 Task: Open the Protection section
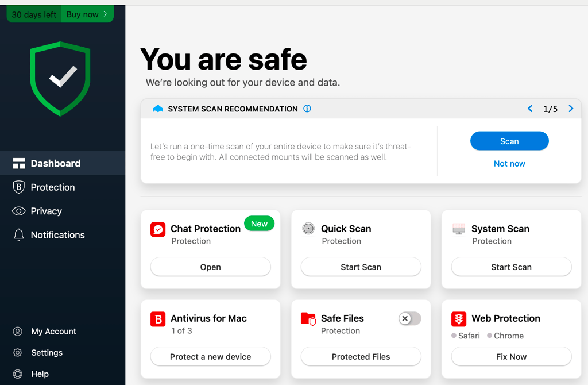(x=63, y=187)
